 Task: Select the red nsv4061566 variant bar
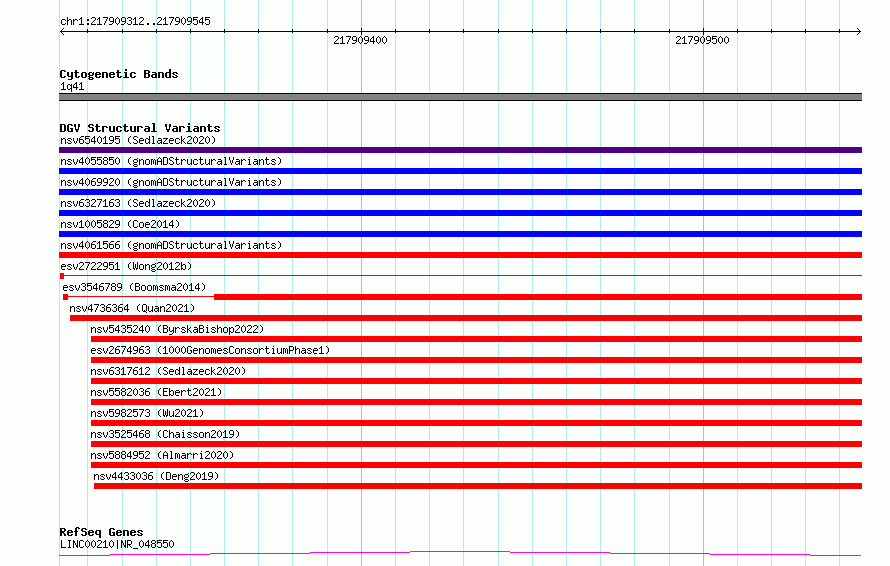(460, 255)
